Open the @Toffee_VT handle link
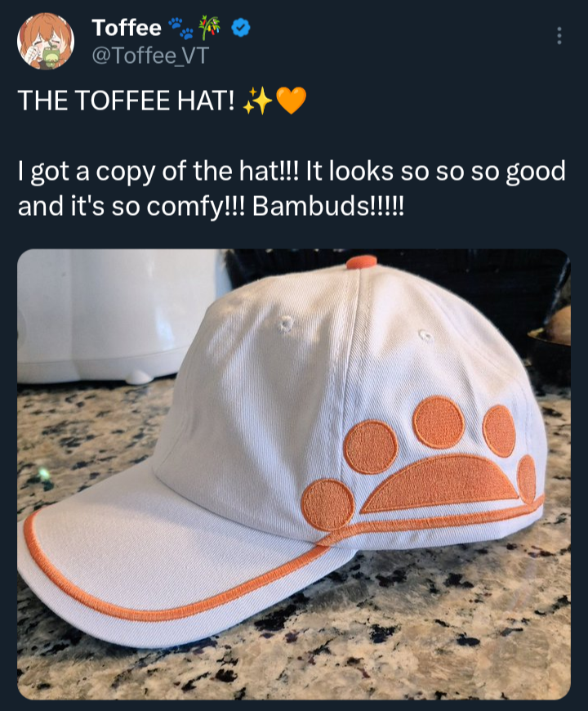Image resolution: width=588 pixels, height=711 pixels. 150,56
